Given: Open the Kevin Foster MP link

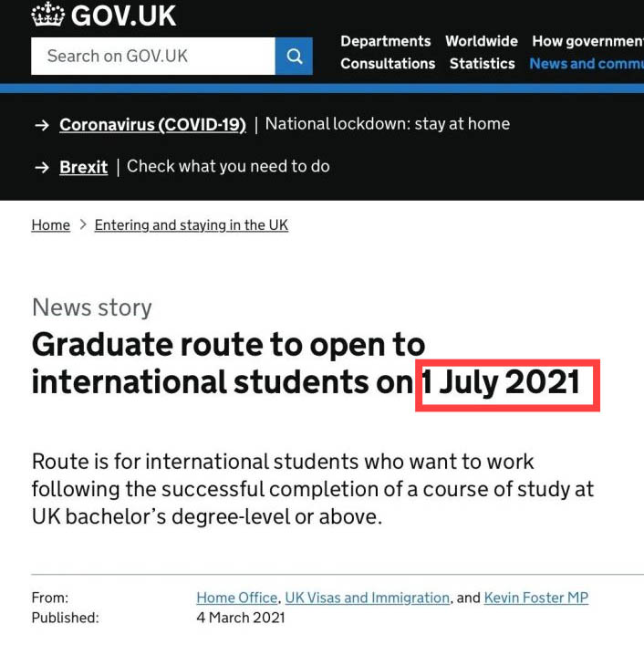Looking at the screenshot, I should pos(536,598).
